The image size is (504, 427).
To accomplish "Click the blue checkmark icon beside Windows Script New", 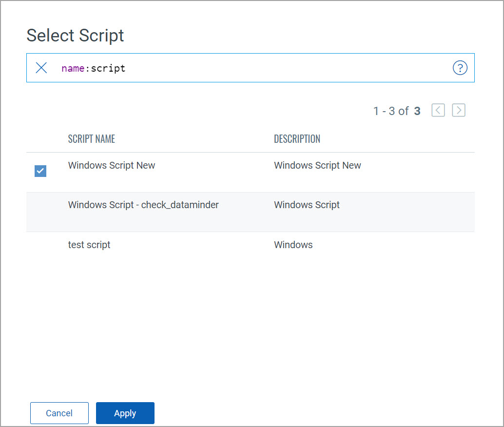I will coord(40,171).
